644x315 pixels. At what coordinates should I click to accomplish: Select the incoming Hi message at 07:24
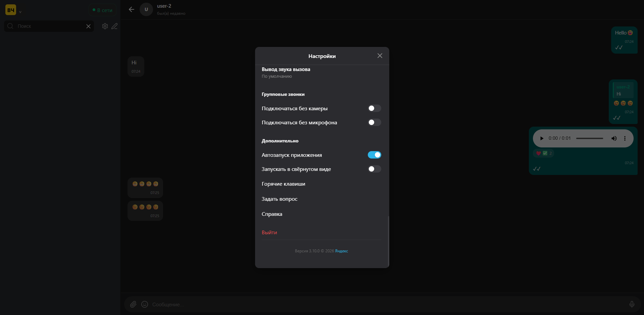pyautogui.click(x=136, y=66)
